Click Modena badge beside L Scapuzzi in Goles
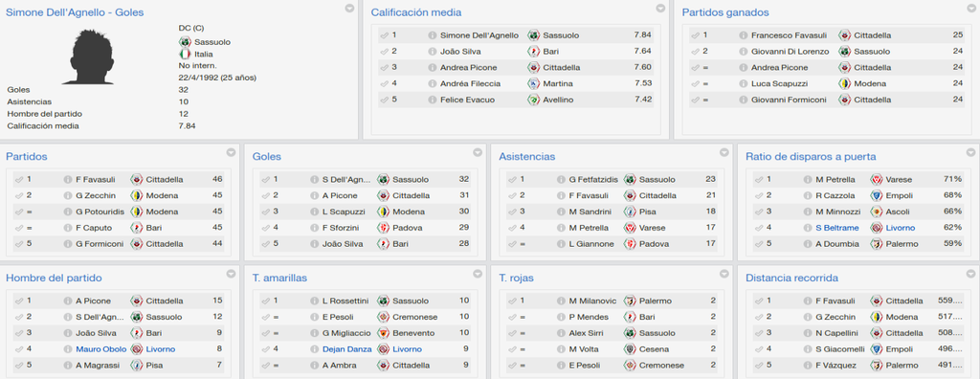 (383, 212)
